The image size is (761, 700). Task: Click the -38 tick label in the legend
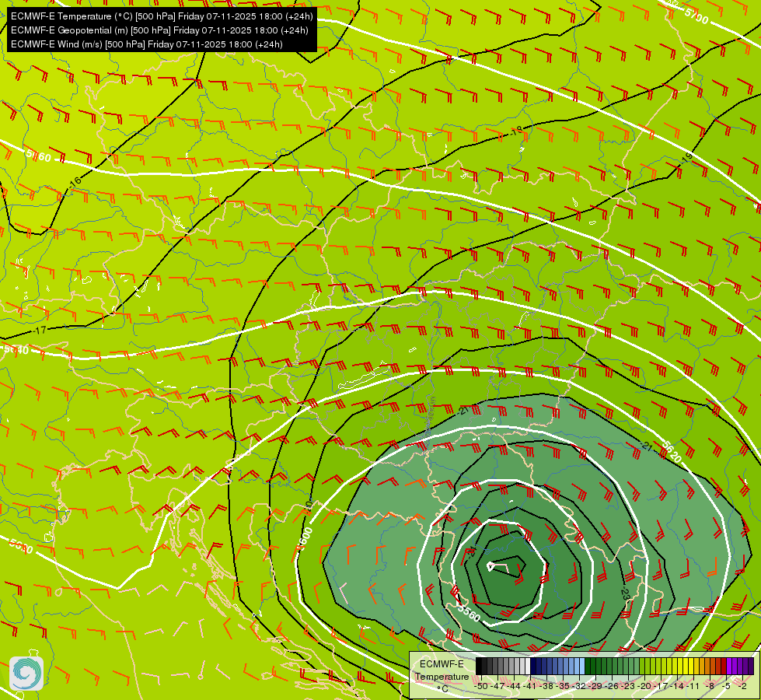pos(546,686)
